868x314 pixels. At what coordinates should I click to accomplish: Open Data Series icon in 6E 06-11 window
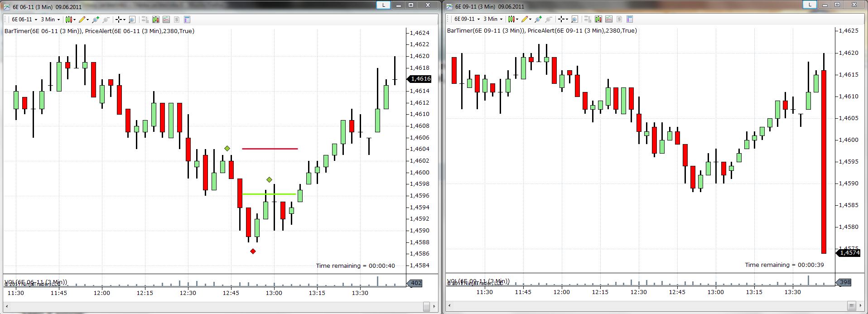click(155, 19)
